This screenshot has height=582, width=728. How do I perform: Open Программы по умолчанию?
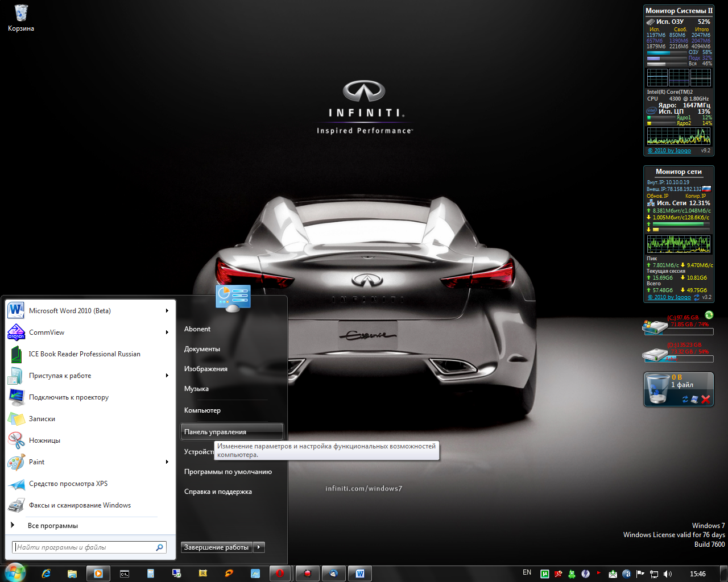click(x=231, y=472)
